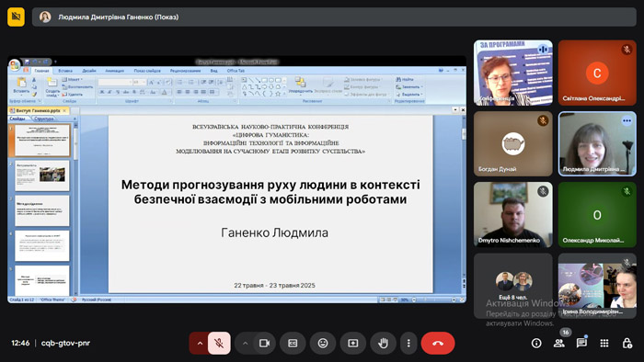
Task: Toggle bold formatting in PowerPoint ribbon
Action: coord(102,92)
